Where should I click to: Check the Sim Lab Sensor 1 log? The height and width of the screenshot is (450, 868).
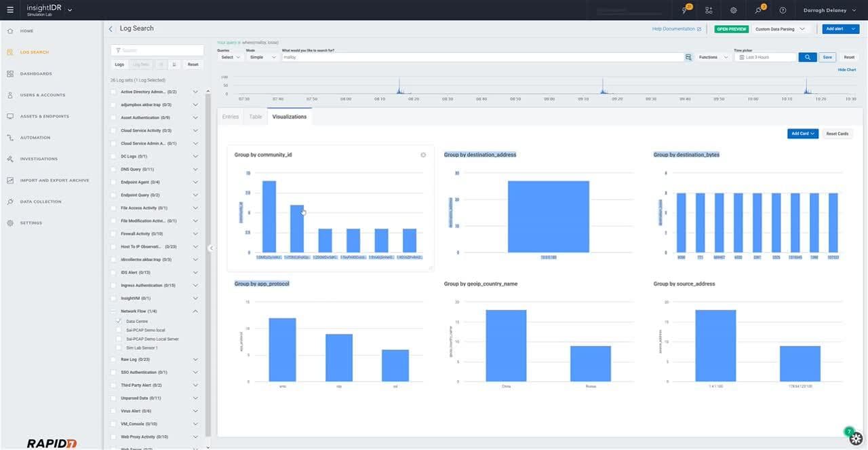coord(119,348)
